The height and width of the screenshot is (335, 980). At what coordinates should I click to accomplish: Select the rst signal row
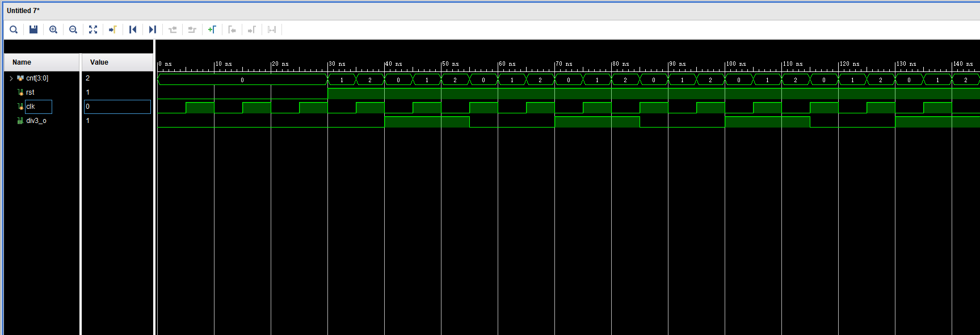click(x=30, y=92)
